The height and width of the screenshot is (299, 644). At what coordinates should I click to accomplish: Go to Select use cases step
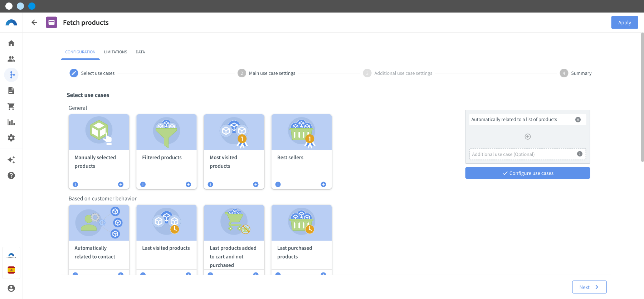click(92, 73)
